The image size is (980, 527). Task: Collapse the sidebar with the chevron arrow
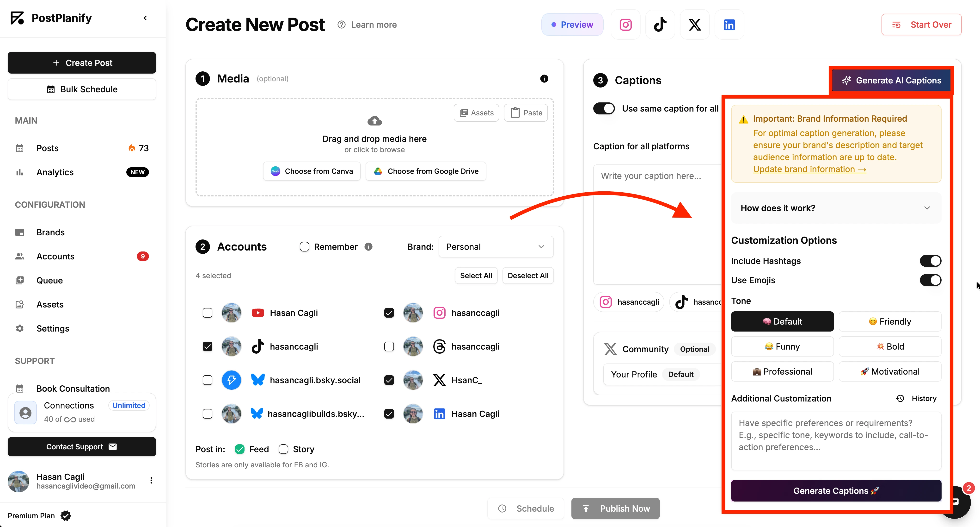pos(145,18)
